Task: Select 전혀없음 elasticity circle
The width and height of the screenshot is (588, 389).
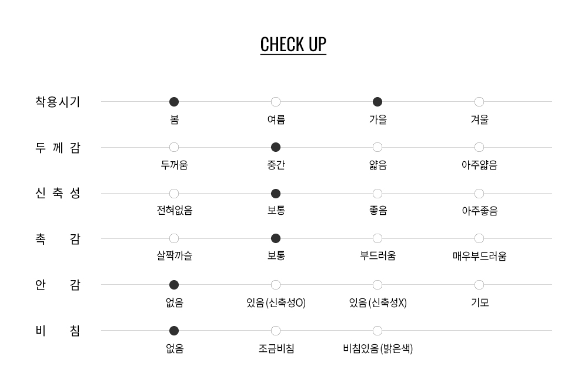Action: tap(174, 194)
